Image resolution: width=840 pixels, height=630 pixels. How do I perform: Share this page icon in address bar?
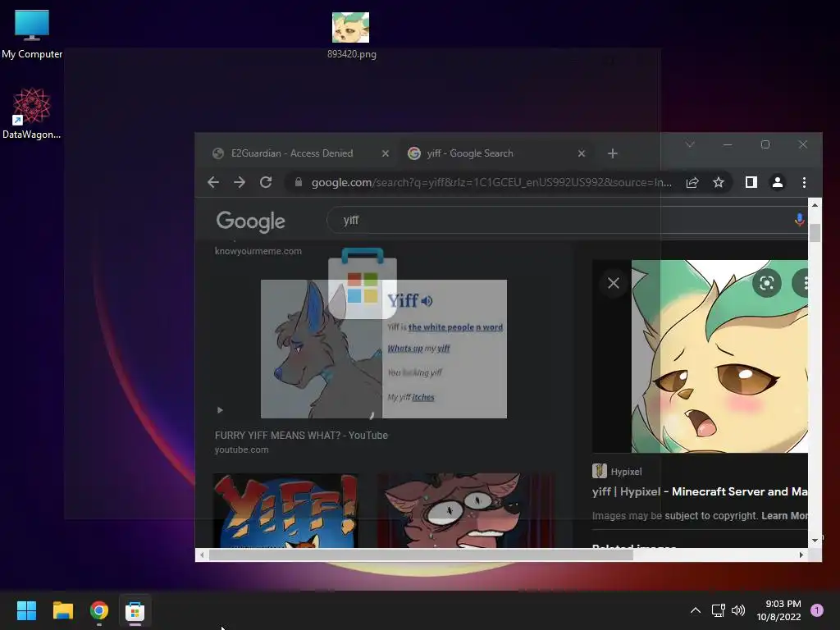coord(692,183)
